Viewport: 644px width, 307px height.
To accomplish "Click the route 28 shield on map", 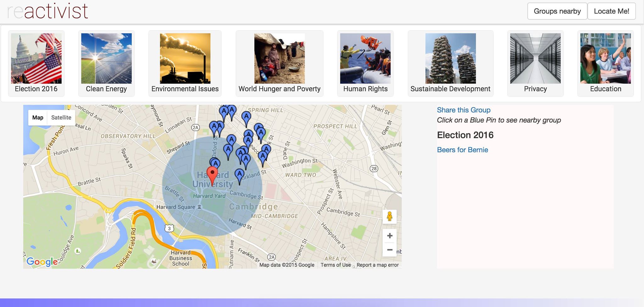I will [x=374, y=168].
